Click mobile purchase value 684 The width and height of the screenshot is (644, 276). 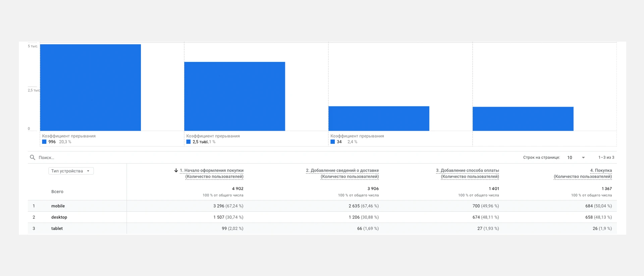tap(589, 206)
